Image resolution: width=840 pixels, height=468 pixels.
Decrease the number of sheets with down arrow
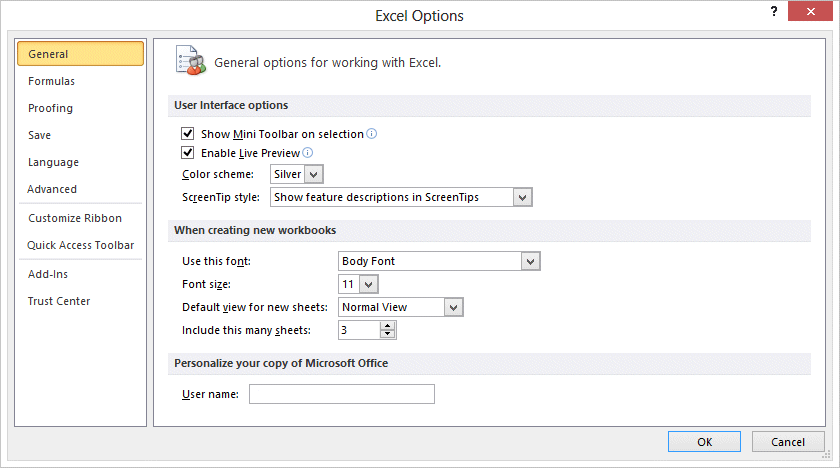point(387,335)
